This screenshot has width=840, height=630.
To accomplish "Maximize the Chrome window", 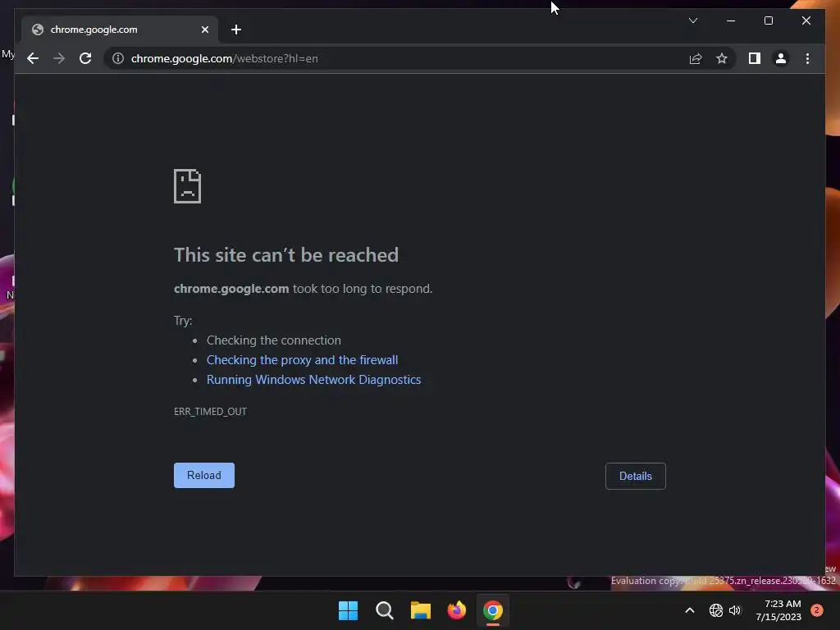I will pos(768,21).
